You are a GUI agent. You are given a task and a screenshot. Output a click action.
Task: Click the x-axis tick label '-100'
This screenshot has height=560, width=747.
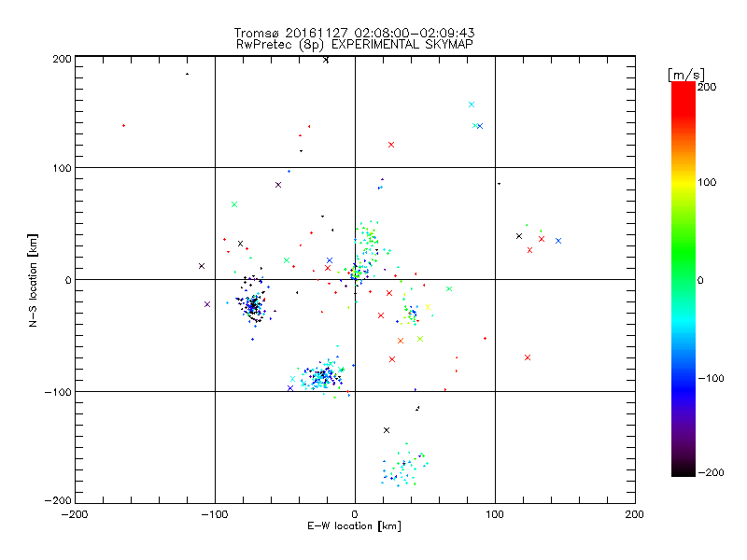215,514
